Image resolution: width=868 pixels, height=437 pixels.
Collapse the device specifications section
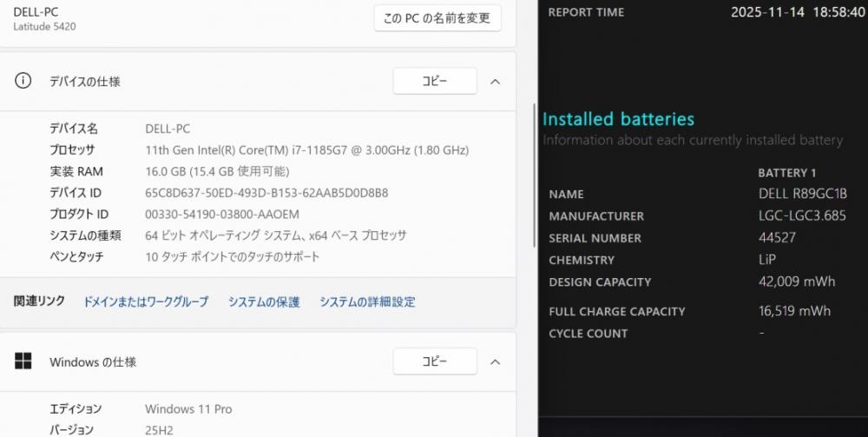click(x=496, y=82)
